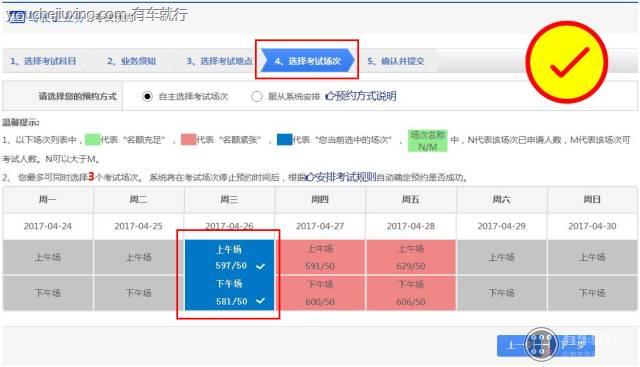Go to step 2 业务须知
The height and width of the screenshot is (367, 640).
point(131,61)
